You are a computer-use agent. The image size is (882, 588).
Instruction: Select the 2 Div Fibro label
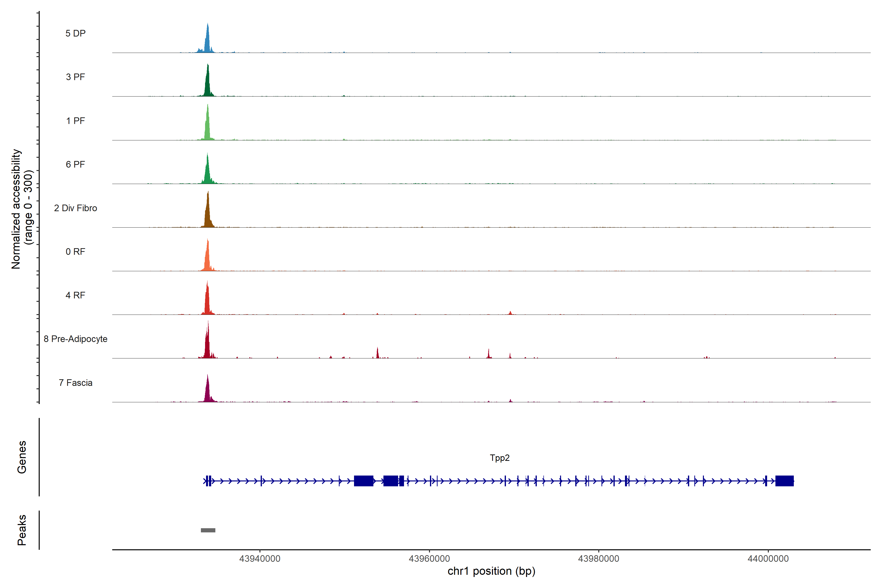tap(75, 208)
